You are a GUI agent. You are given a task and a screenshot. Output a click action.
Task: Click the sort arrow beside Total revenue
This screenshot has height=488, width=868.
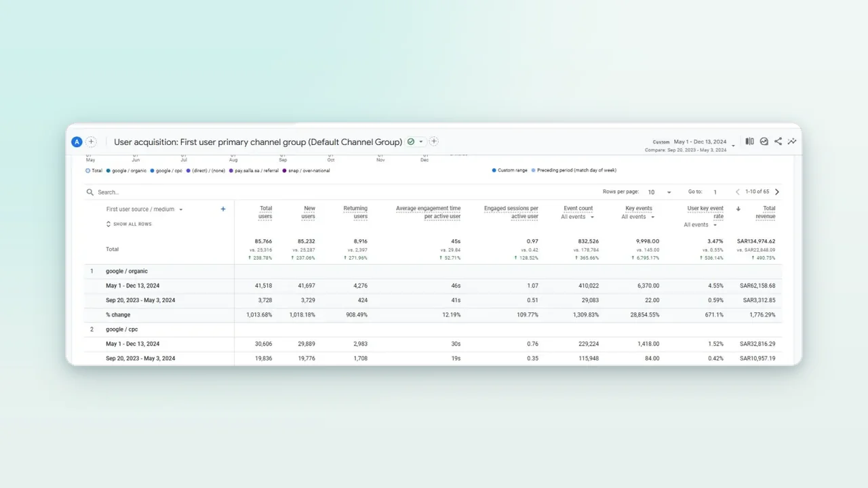738,209
